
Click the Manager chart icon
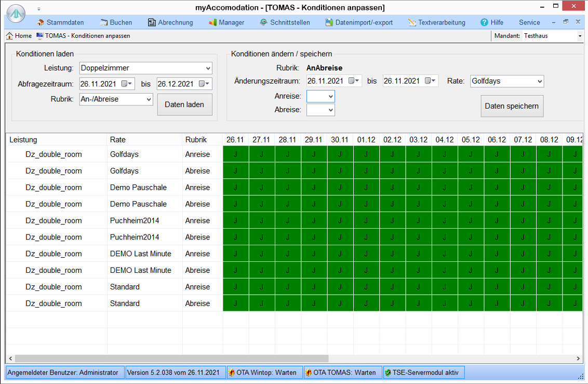coord(212,22)
